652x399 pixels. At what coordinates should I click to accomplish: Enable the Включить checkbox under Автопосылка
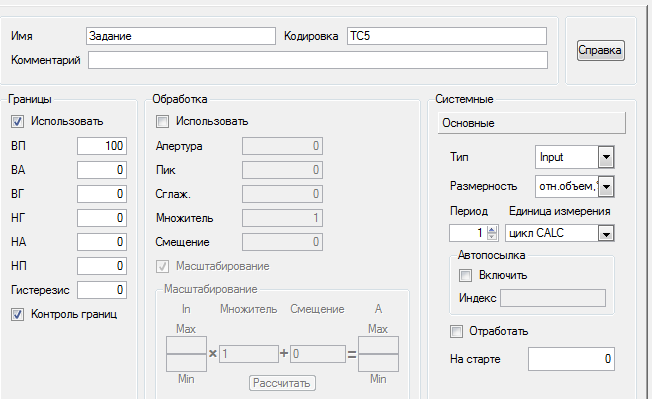click(x=465, y=275)
